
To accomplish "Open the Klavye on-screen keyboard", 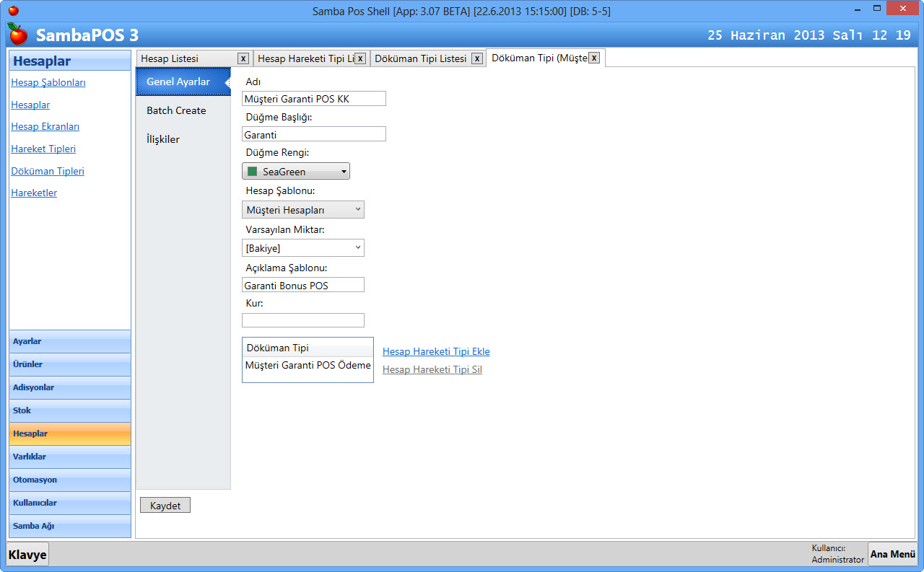I will [x=27, y=555].
